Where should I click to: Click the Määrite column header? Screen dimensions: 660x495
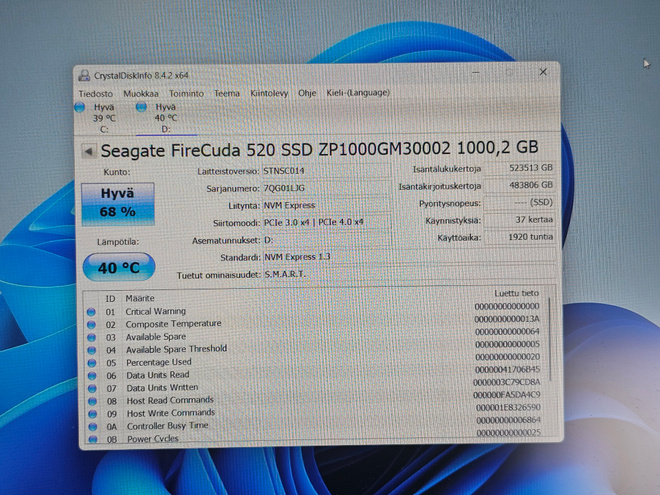[x=140, y=298]
